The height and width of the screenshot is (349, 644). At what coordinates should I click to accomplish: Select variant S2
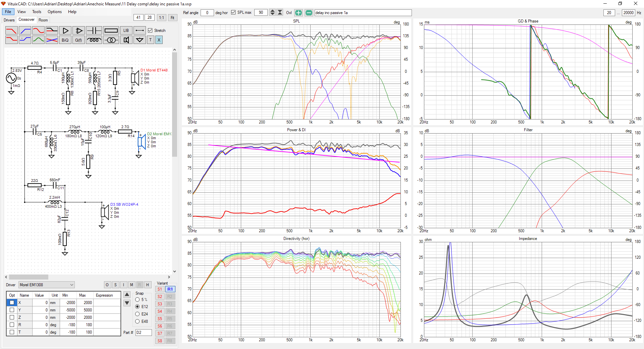point(160,297)
